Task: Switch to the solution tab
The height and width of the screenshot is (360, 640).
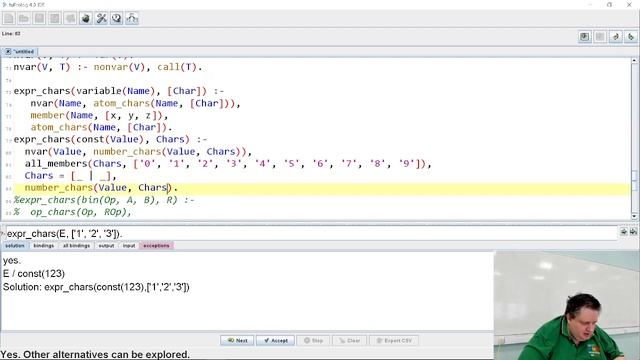Action: 15,246
